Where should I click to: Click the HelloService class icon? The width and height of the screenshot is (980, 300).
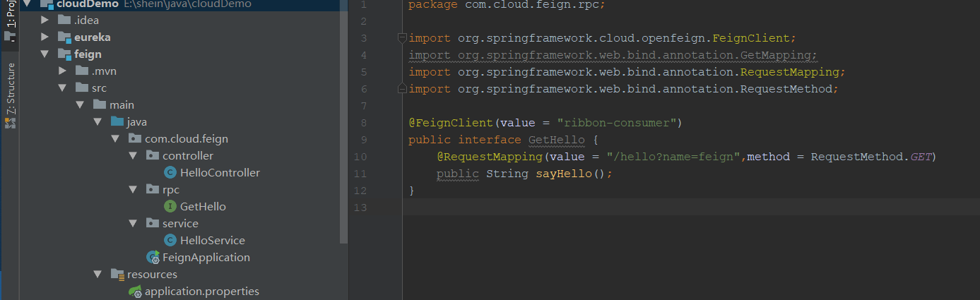[170, 240]
